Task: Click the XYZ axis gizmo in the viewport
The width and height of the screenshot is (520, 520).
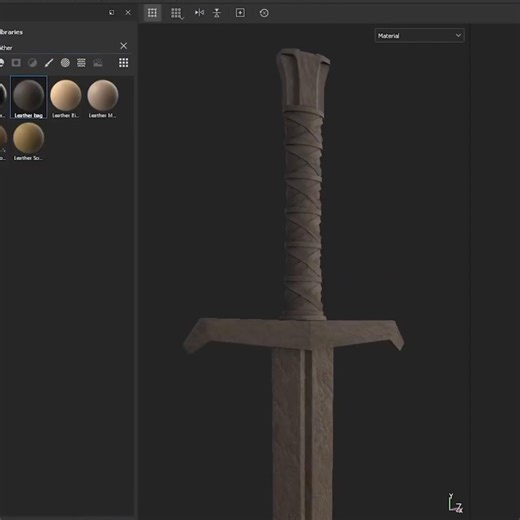Action: 455,503
